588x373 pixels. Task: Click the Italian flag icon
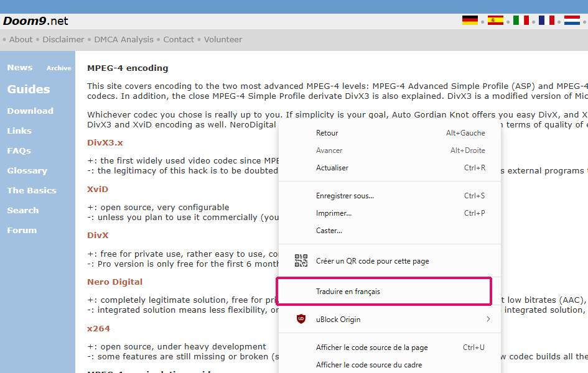click(x=521, y=21)
